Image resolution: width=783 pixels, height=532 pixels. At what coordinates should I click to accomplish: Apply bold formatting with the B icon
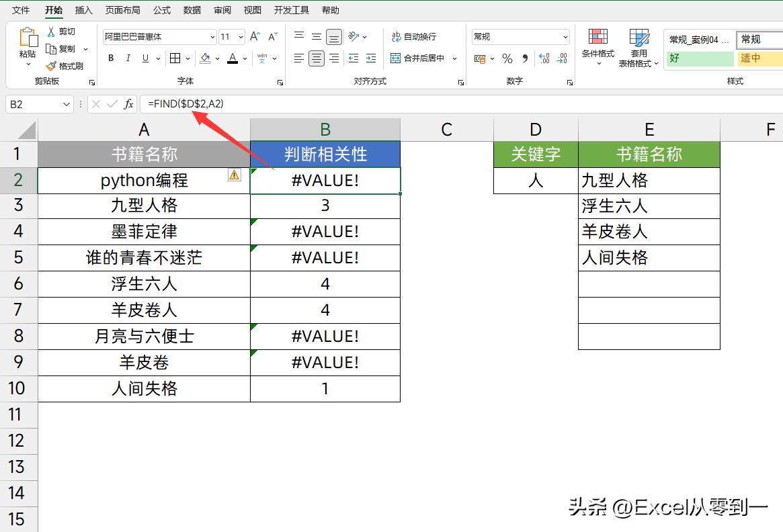click(x=110, y=58)
